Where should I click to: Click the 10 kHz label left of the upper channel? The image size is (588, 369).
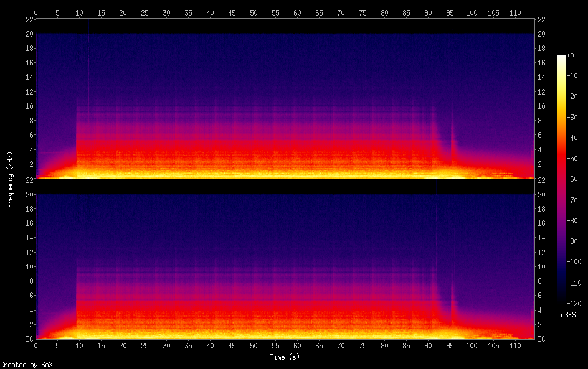29,106
